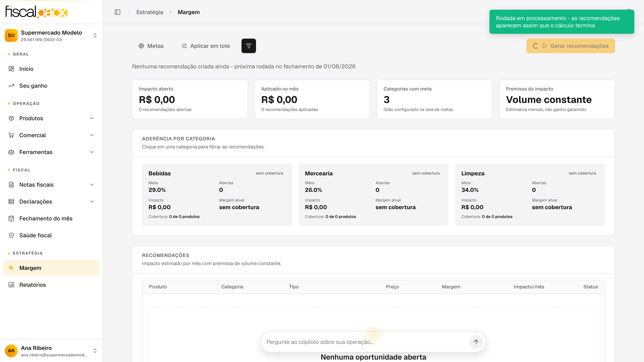Click the Bebidas 29.0% meta value
Viewport: 644px width, 362px height.
157,190
